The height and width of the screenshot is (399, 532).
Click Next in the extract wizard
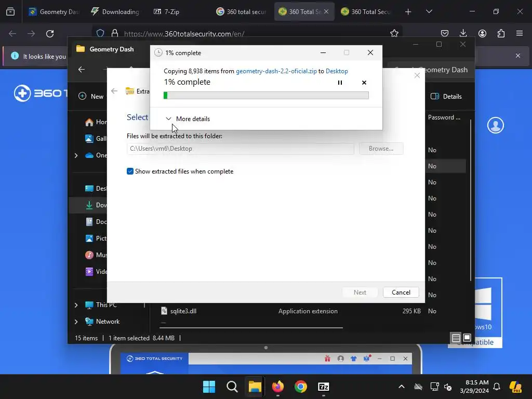360,292
